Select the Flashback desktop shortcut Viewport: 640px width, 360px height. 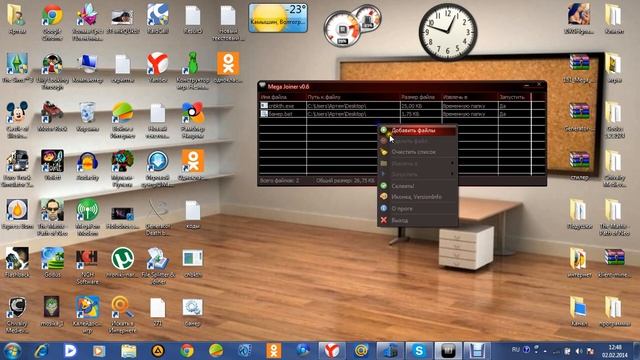pos(17,262)
